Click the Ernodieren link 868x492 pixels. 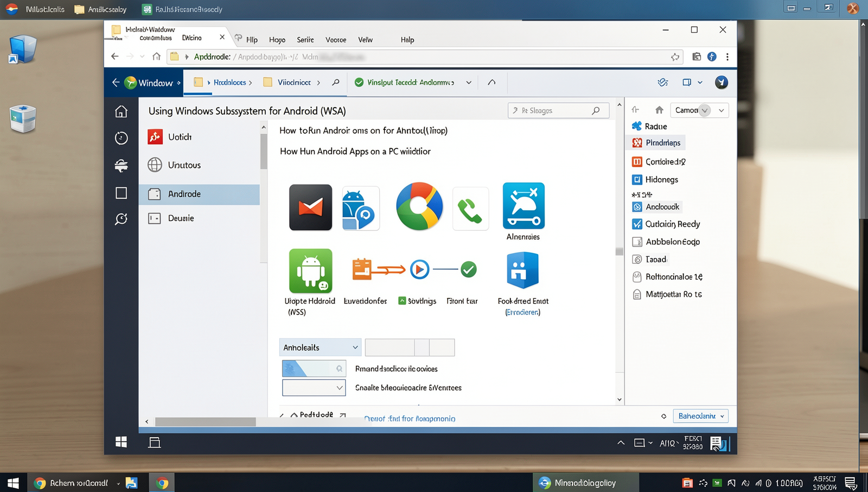click(523, 312)
